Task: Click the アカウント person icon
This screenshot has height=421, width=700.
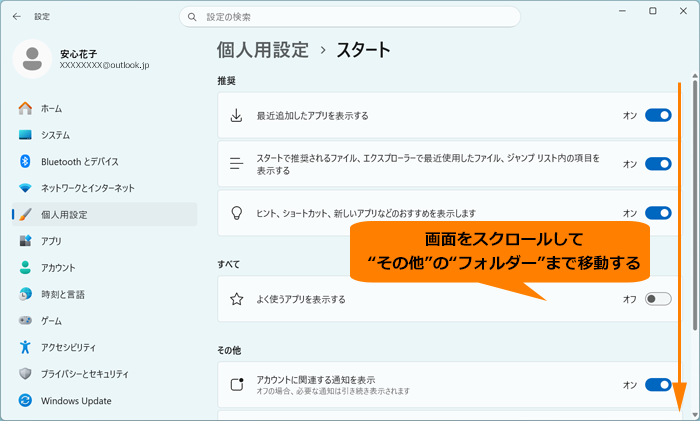Action: (x=25, y=267)
